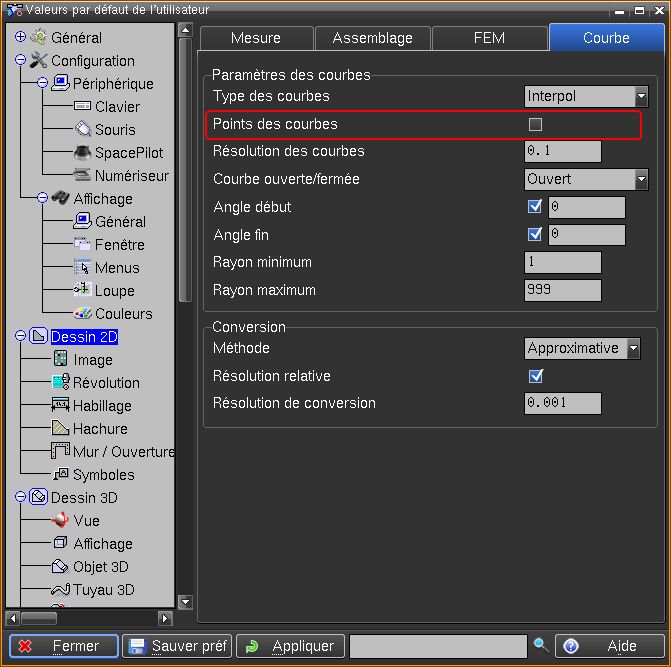Viewport: 671px width, 667px height.
Task: Uncheck the Résolution relative checkbox
Action: tap(535, 376)
